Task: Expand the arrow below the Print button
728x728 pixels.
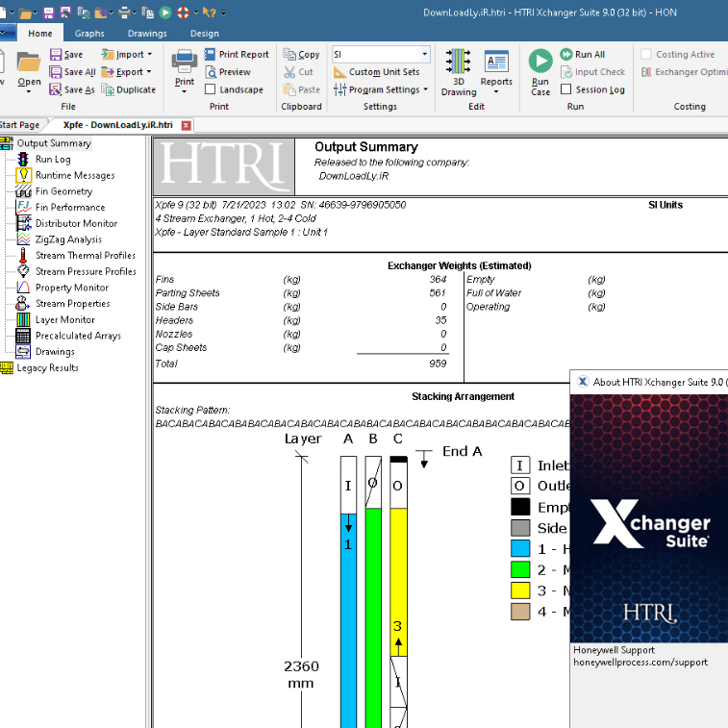Action: [x=185, y=92]
